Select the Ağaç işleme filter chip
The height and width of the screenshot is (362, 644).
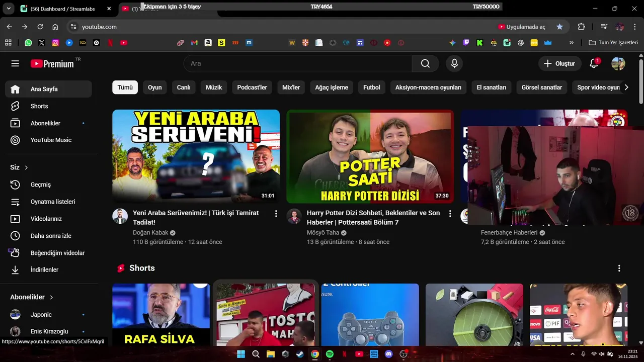click(332, 87)
